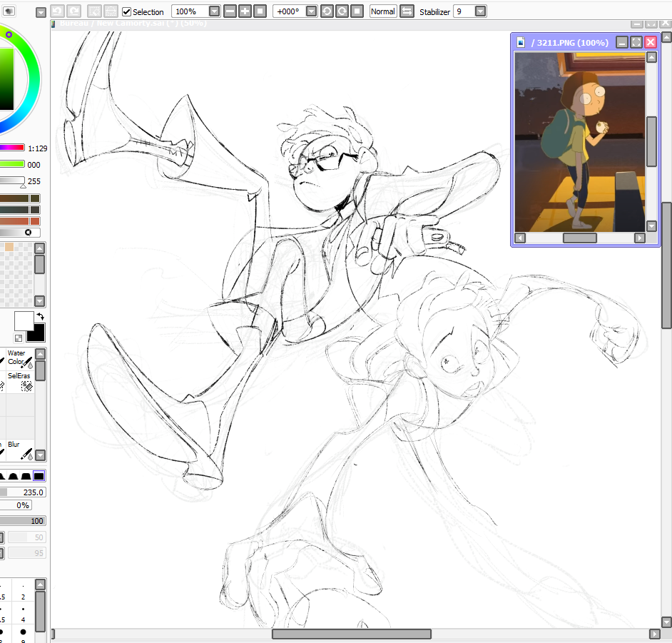Click the tool tray down arrow
This screenshot has height=643, width=672.
[x=40, y=455]
